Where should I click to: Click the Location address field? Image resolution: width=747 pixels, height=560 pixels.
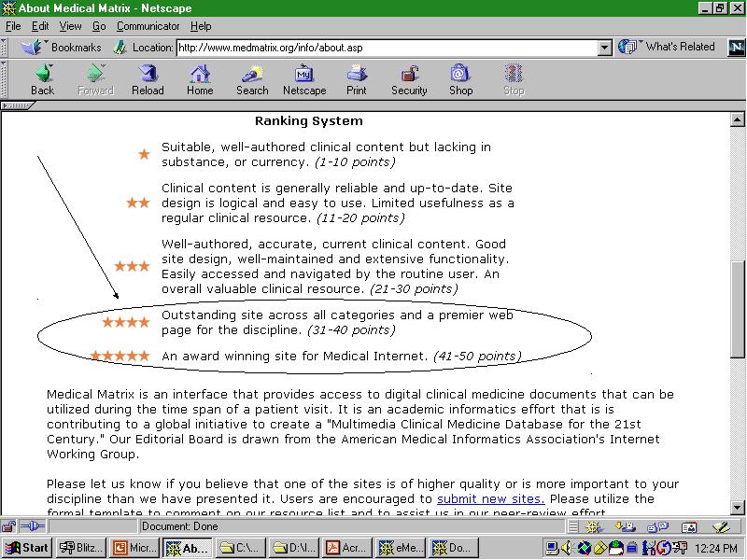388,48
